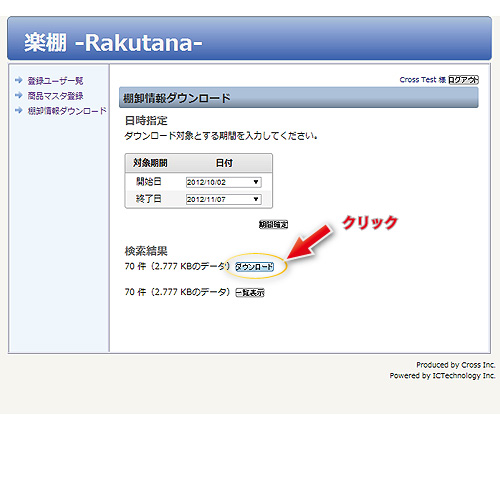
Task: Expand the 終了日 date dropdown arrow
Action: click(x=256, y=199)
